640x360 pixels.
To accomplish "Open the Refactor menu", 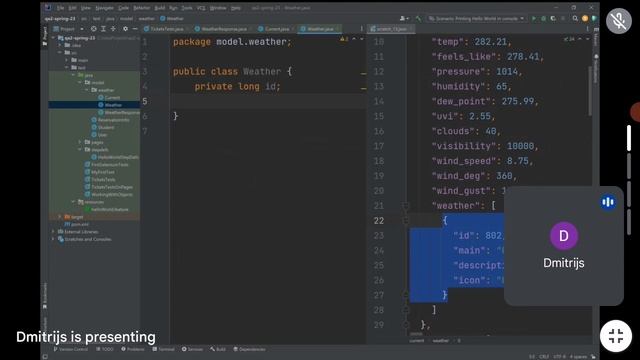I will tap(142, 8).
